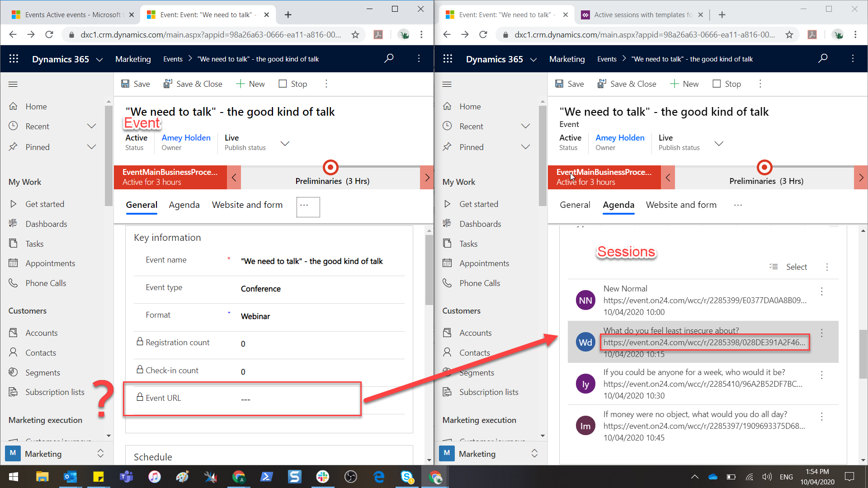Expand Recent in left sidebar

coord(91,127)
